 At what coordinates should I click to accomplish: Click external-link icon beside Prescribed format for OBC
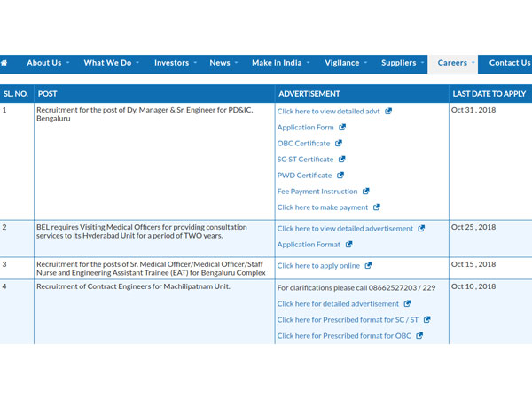click(419, 335)
